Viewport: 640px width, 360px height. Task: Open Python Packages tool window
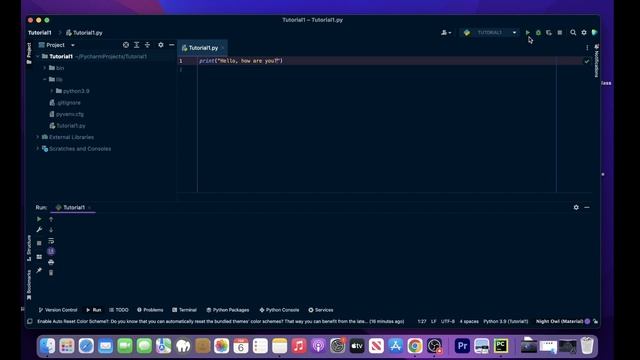coord(228,310)
